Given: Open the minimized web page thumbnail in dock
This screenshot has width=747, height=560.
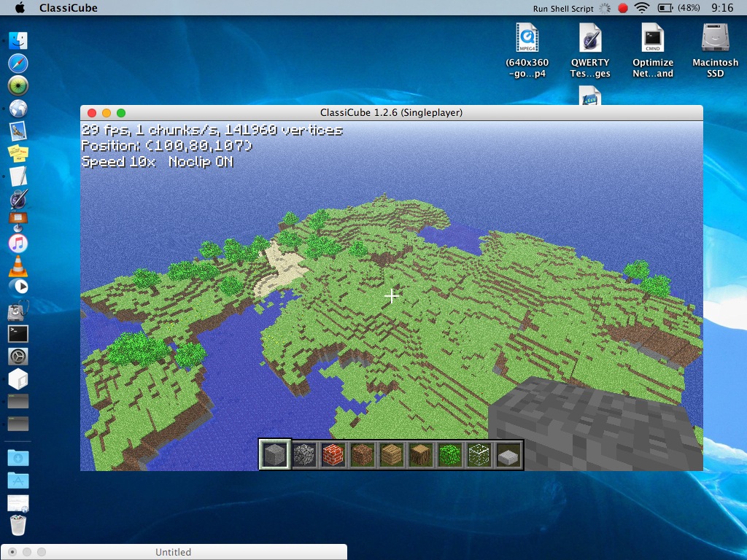Looking at the screenshot, I should [18, 503].
